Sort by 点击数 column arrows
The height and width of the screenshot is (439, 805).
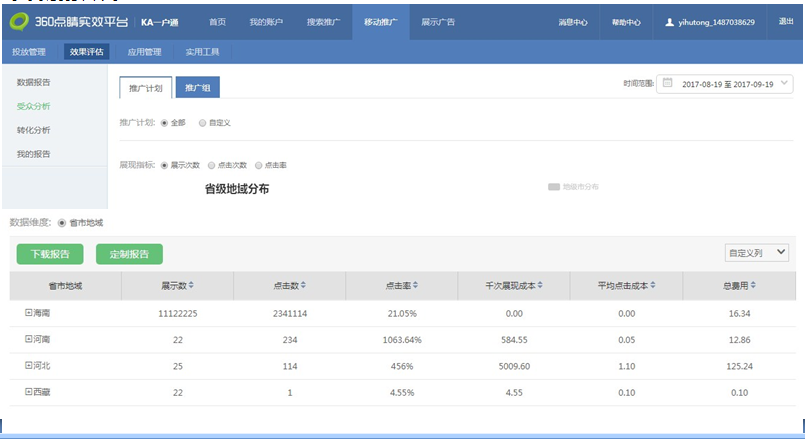point(304,286)
